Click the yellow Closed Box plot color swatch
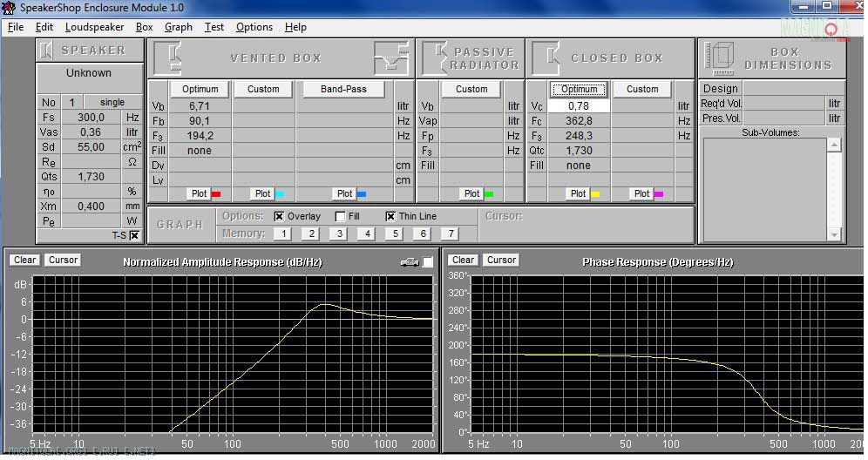The width and height of the screenshot is (868, 460). (595, 193)
